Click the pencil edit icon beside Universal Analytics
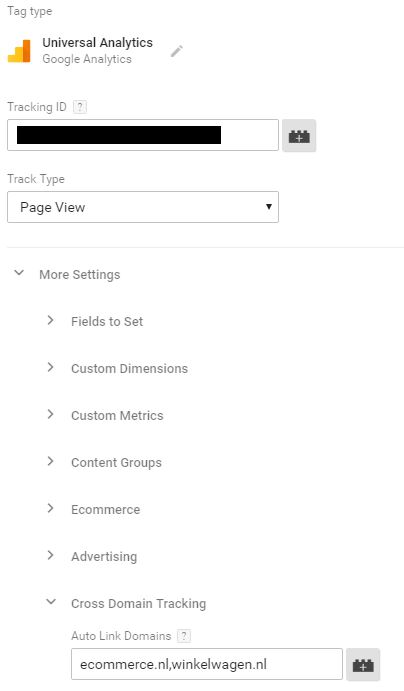This screenshot has height=691, width=404. (177, 51)
